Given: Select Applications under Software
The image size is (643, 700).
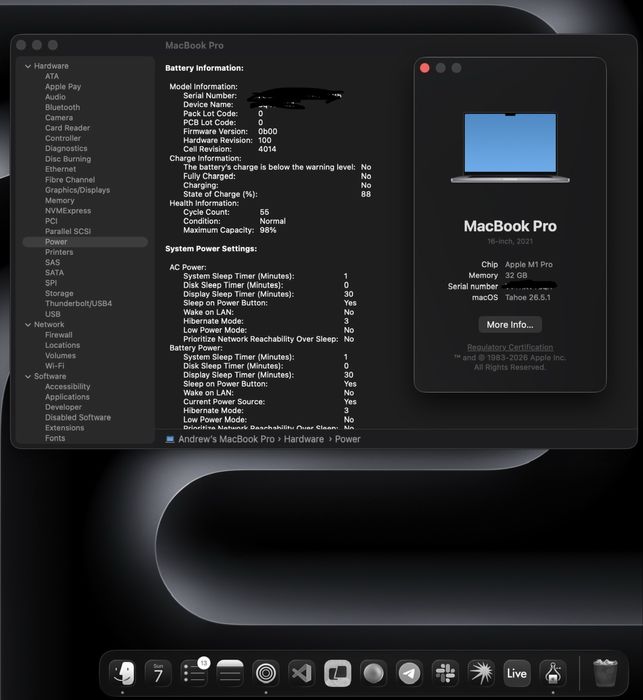Looking at the screenshot, I should (67, 397).
